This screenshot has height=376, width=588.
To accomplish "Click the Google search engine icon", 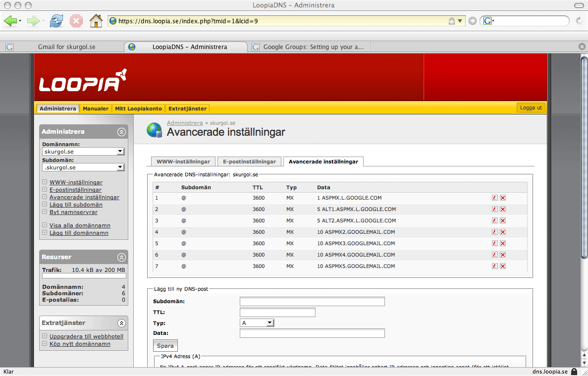I will pos(487,21).
